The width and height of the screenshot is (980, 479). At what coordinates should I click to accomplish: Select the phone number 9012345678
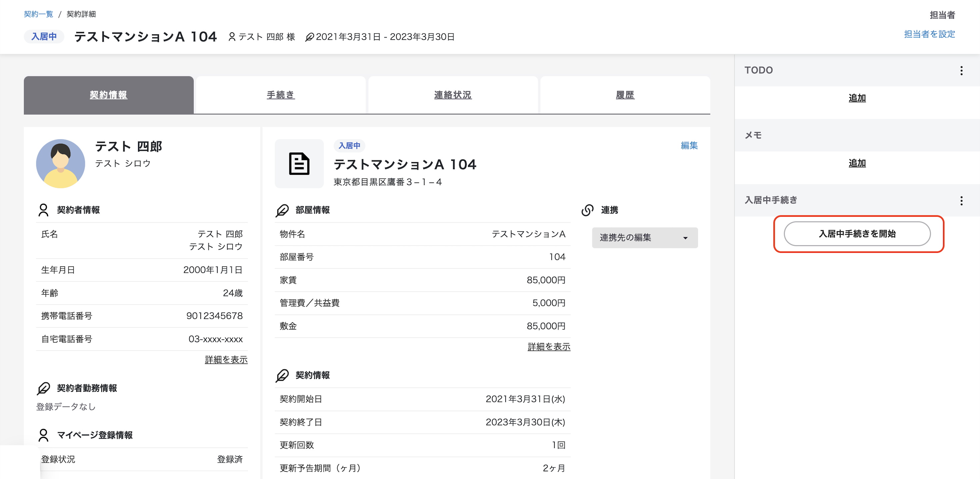(x=215, y=316)
